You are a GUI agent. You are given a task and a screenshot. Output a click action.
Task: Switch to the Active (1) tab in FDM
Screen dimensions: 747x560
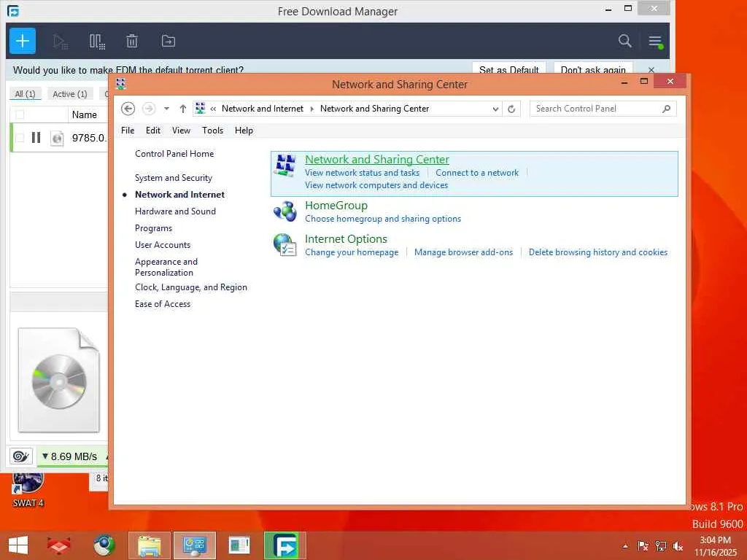[69, 94]
